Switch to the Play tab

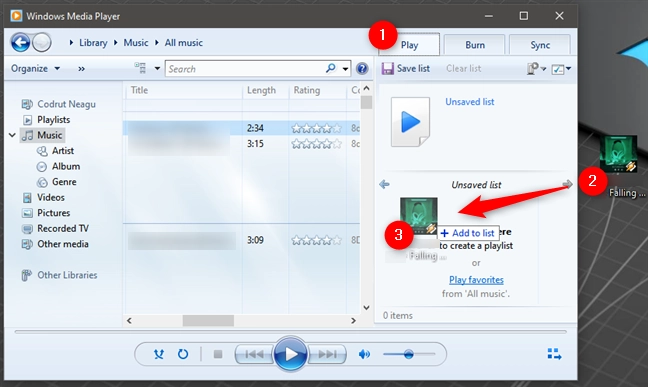click(409, 45)
